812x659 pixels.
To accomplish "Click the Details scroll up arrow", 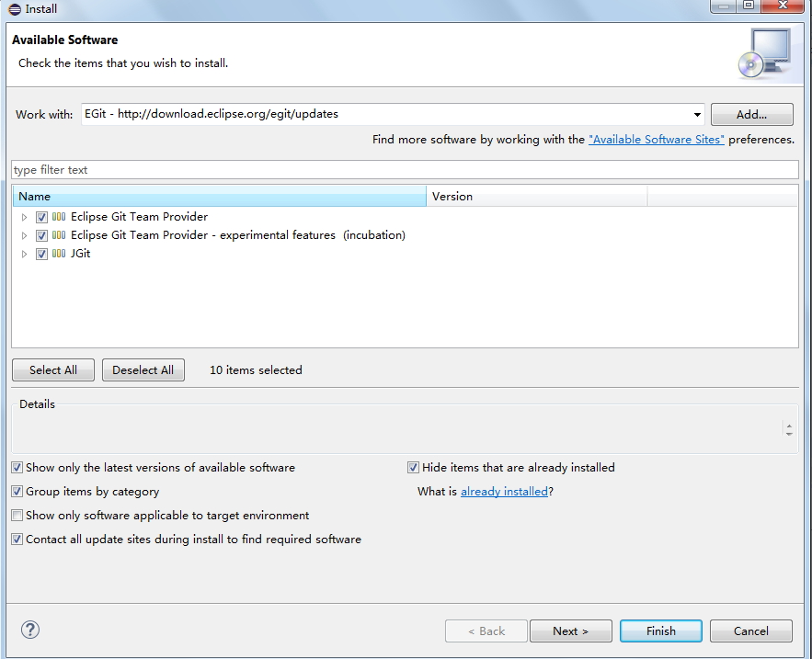I will pyautogui.click(x=789, y=426).
